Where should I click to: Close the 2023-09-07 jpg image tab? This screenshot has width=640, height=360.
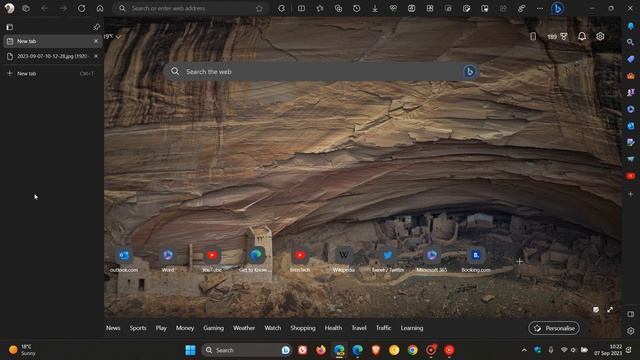pos(96,56)
